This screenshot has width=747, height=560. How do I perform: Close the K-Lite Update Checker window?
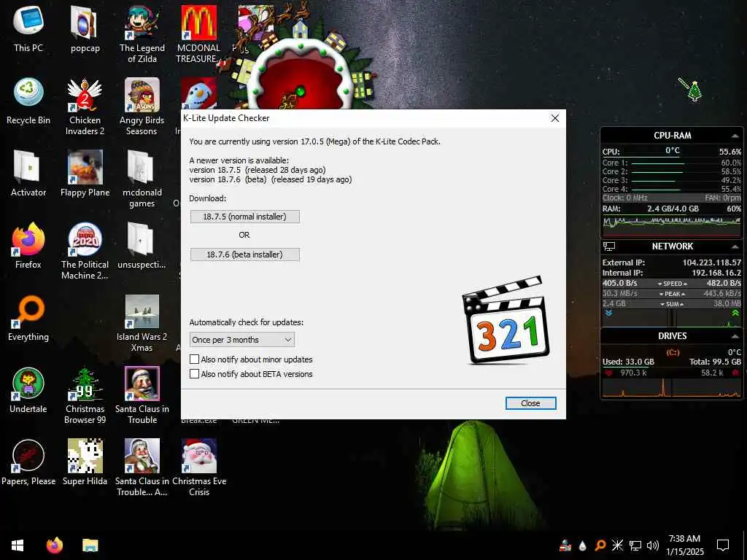(555, 118)
